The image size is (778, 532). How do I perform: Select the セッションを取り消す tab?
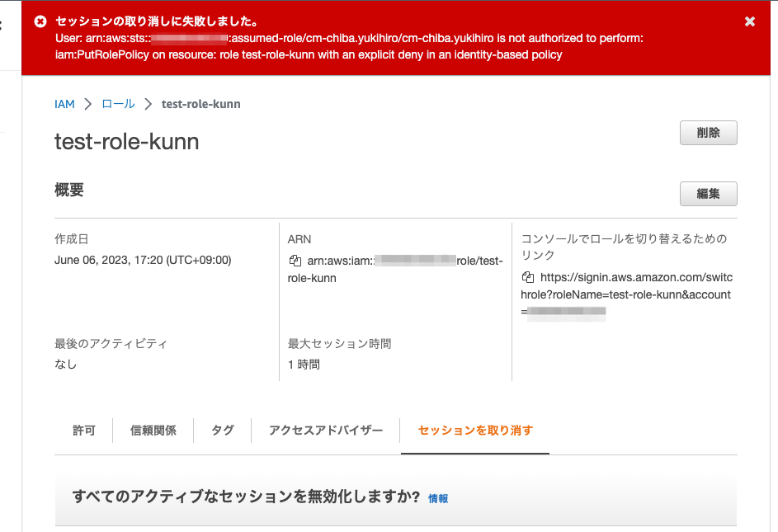474,430
